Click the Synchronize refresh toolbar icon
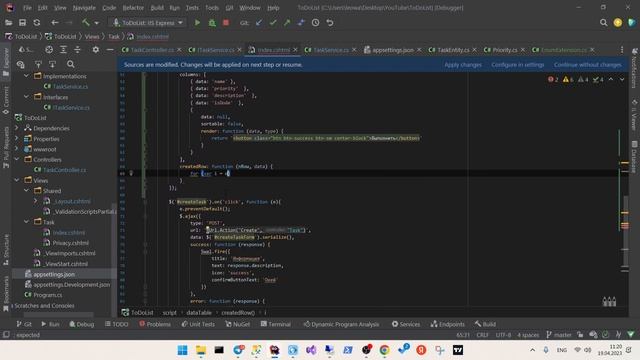This screenshot has width=640, height=360. [x=37, y=23]
